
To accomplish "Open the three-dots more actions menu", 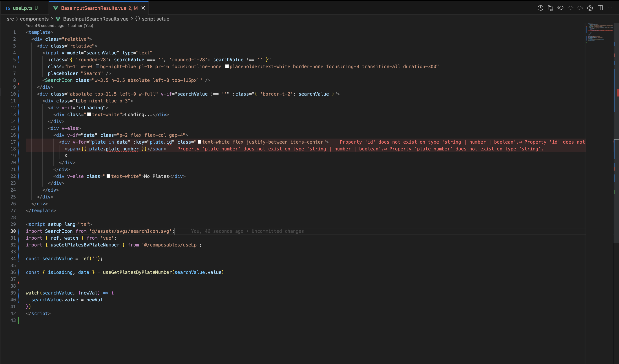I will coord(610,8).
